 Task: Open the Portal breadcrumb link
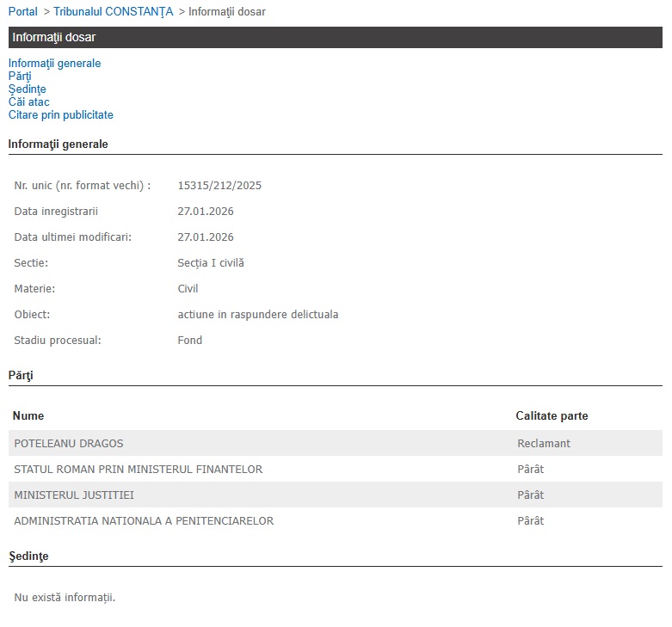click(22, 12)
